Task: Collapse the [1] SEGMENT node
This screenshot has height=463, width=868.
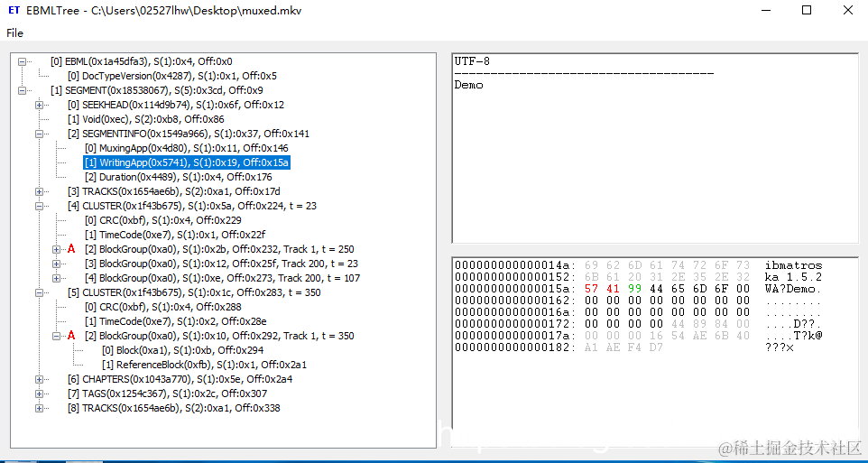Action: (x=23, y=90)
